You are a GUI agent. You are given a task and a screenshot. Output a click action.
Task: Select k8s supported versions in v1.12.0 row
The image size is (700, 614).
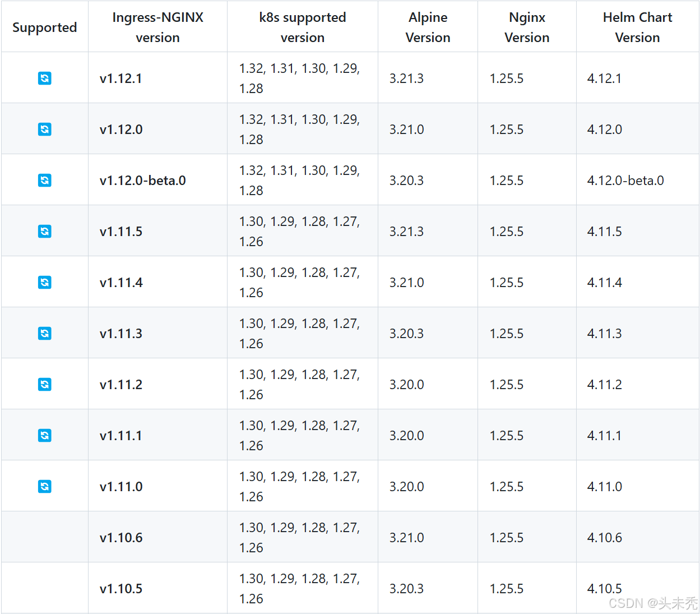click(299, 130)
